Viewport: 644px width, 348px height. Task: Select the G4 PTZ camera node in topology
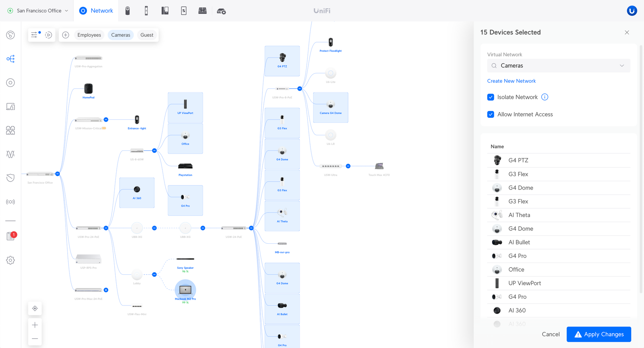point(282,61)
